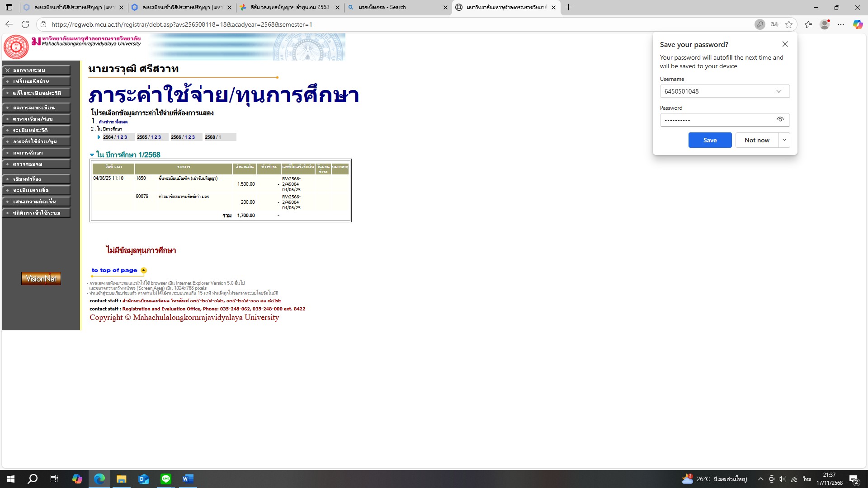Open browser Settings and more menu
868x488 pixels.
click(841, 24)
